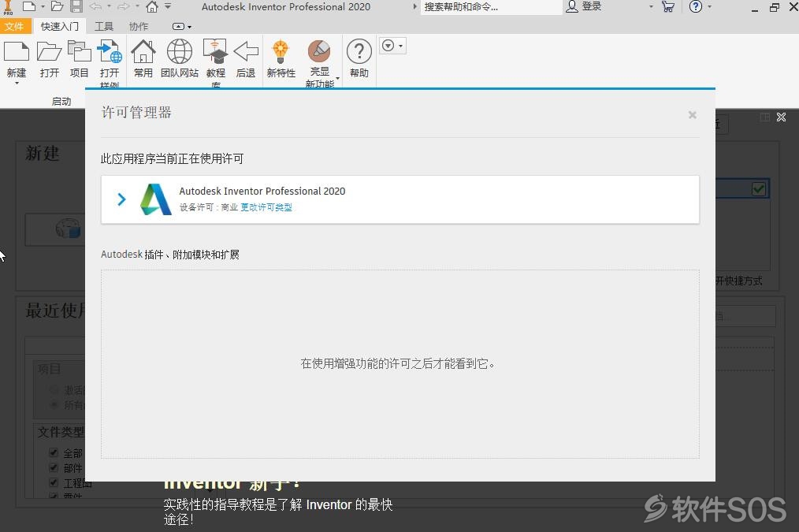Click the Inventor PRO application logo
Viewport: 799px width, 532px height.
(x=8, y=7)
